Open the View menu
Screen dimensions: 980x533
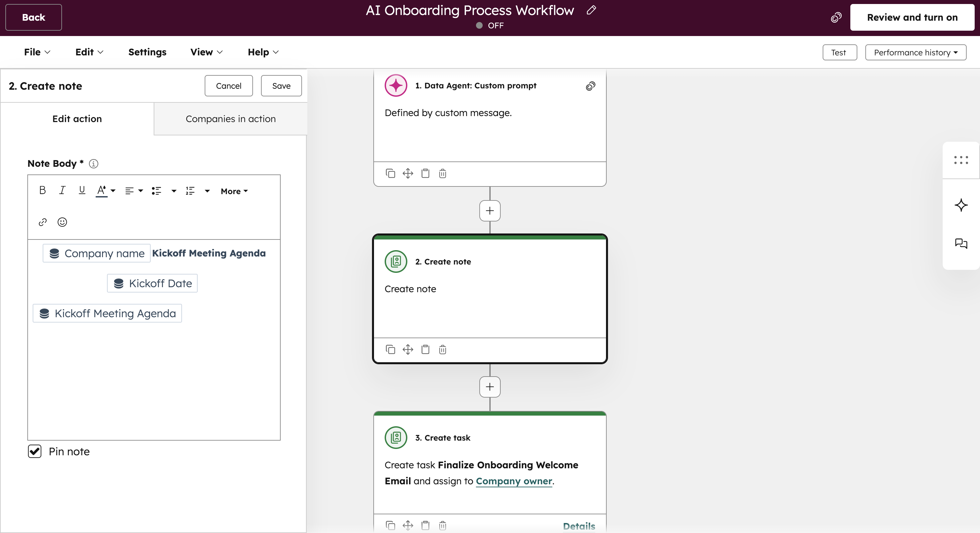[x=206, y=52]
